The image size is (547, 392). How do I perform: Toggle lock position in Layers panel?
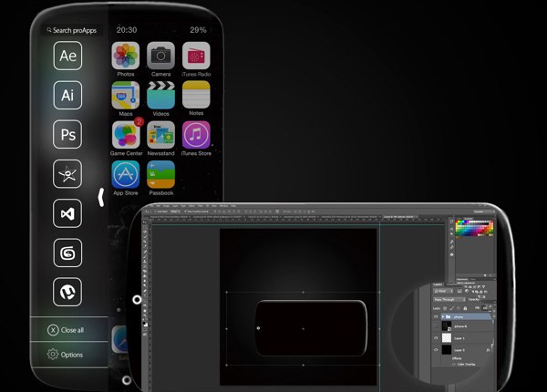(x=459, y=308)
